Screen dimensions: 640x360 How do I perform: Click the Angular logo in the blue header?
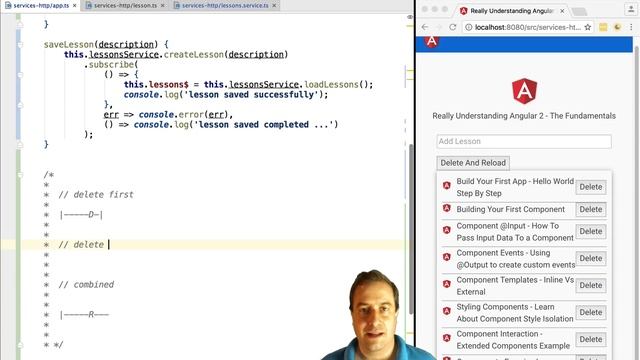[432, 41]
